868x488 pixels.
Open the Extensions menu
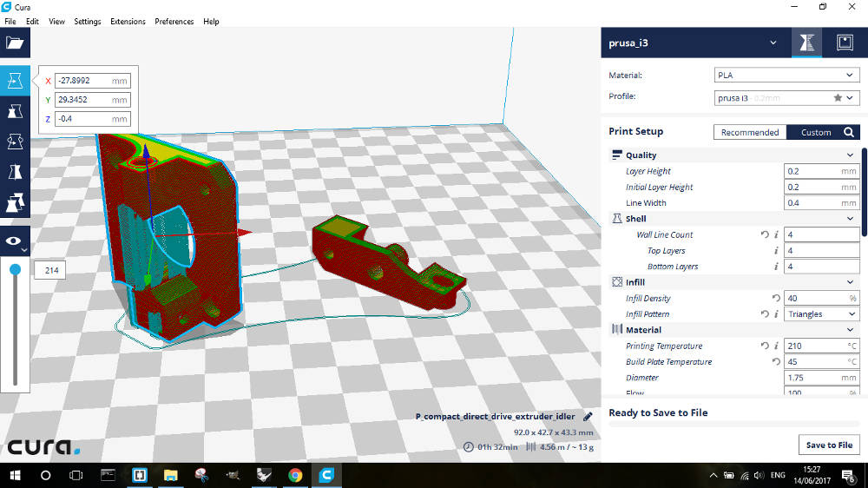tap(128, 21)
